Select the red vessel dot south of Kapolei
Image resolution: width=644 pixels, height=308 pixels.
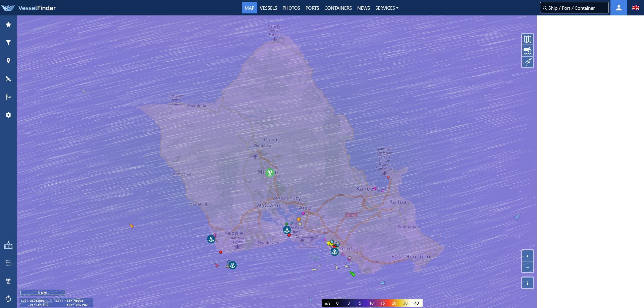click(220, 252)
